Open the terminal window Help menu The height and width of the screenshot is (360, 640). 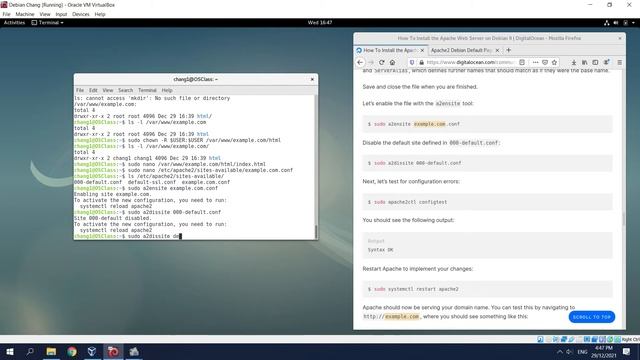(x=167, y=90)
